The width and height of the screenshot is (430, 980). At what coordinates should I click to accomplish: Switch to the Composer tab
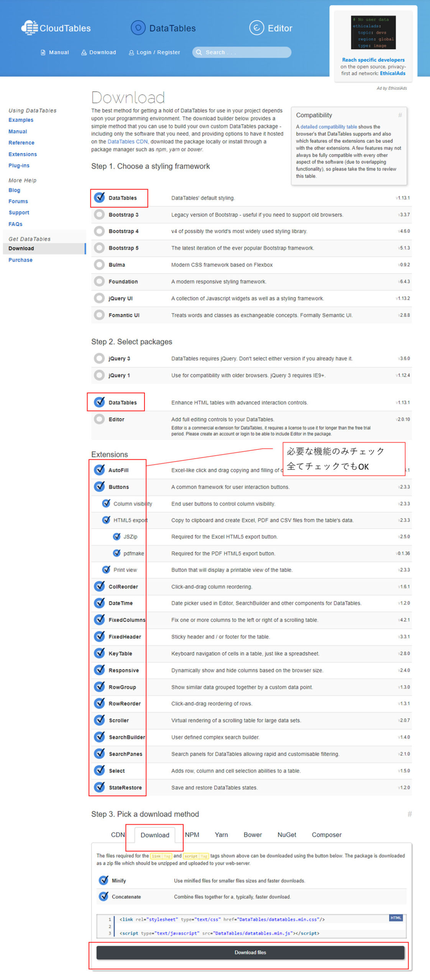[327, 835]
